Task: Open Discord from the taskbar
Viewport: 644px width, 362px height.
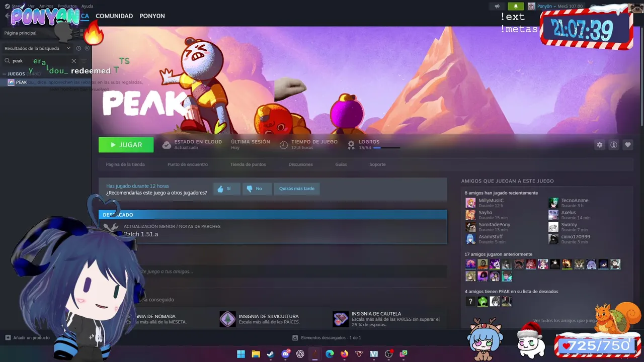Action: (x=286, y=354)
